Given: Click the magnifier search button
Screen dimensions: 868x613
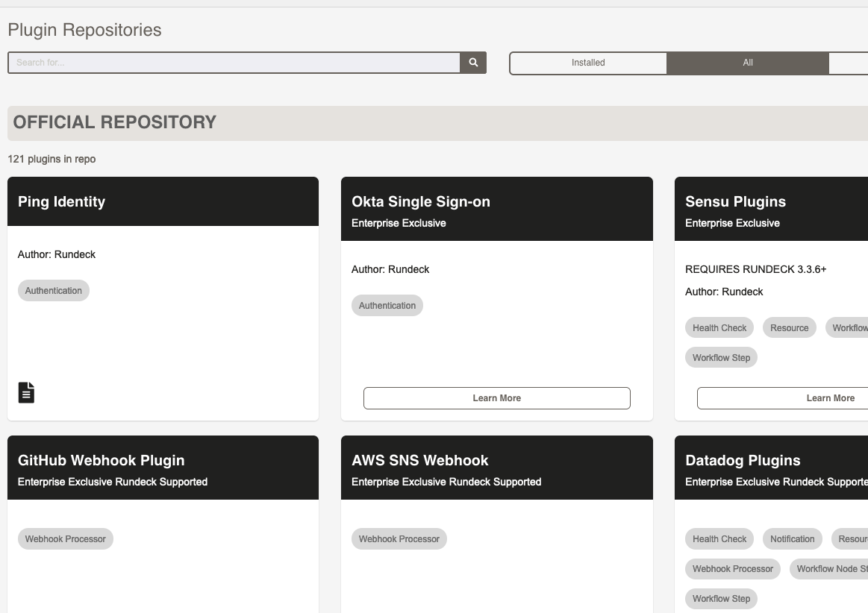Looking at the screenshot, I should point(473,63).
